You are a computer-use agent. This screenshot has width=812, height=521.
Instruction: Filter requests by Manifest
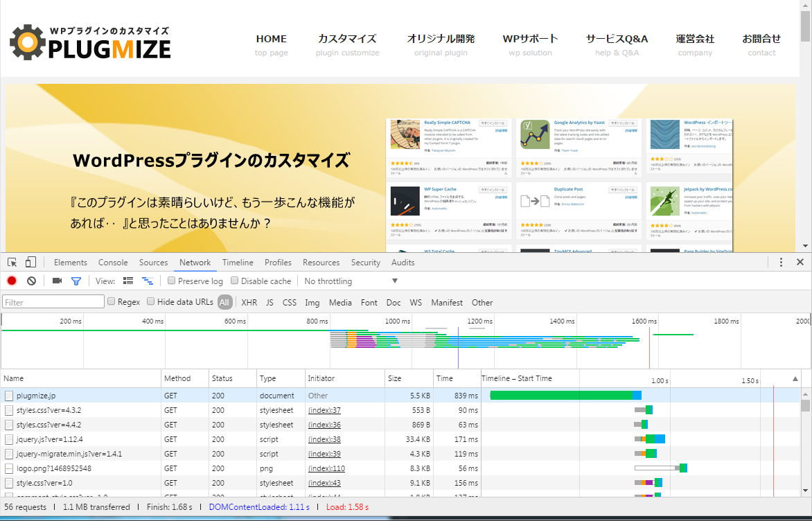(447, 303)
